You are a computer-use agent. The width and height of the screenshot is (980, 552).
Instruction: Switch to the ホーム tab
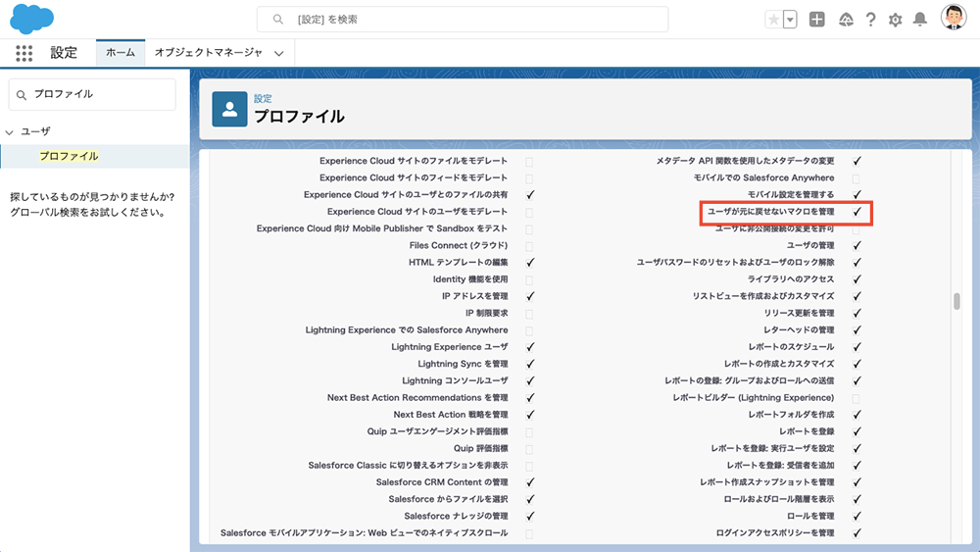click(120, 53)
